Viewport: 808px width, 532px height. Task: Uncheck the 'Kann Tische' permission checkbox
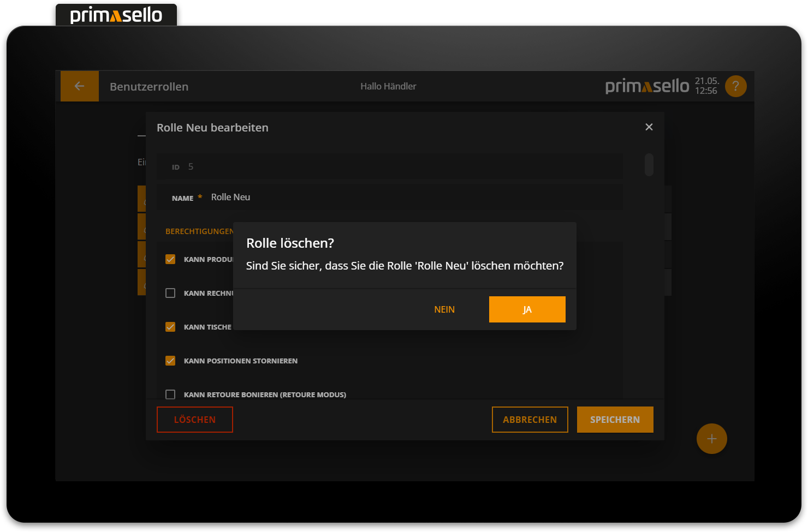click(170, 327)
